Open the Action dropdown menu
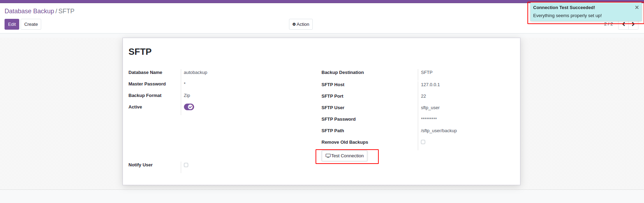 coord(301,24)
